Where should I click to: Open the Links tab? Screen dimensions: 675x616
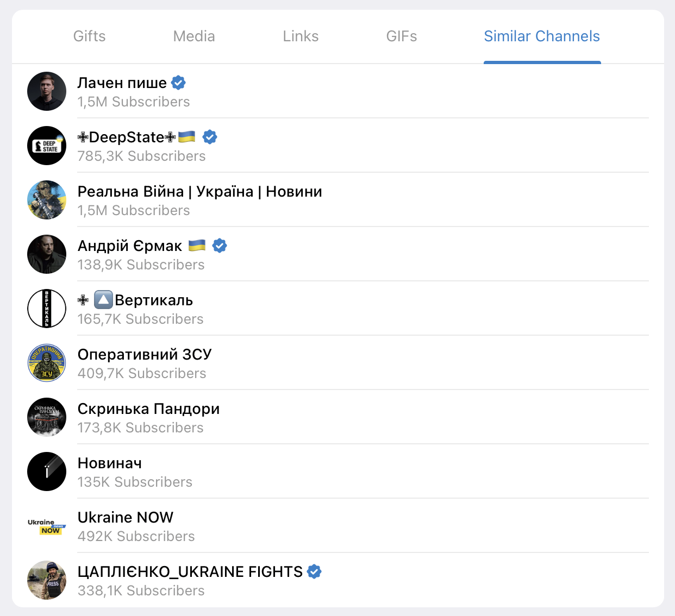point(301,36)
